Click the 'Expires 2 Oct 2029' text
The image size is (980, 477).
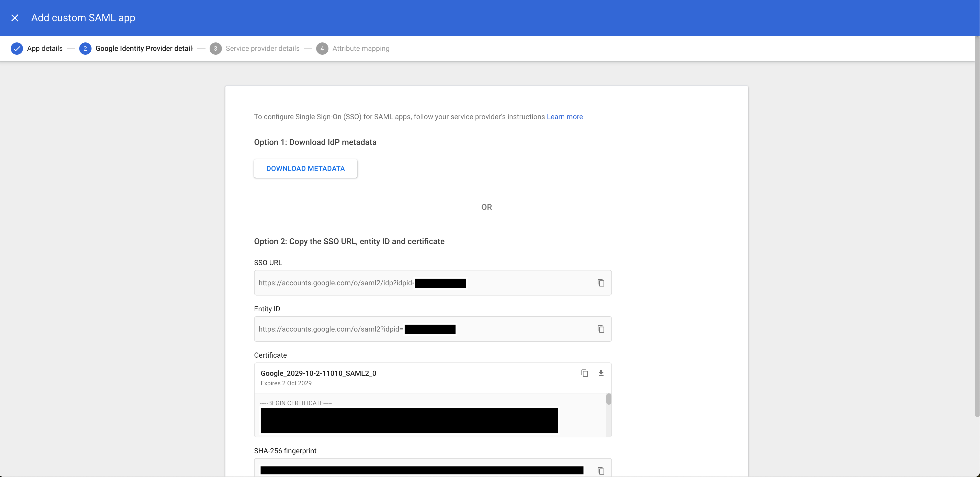coord(286,383)
